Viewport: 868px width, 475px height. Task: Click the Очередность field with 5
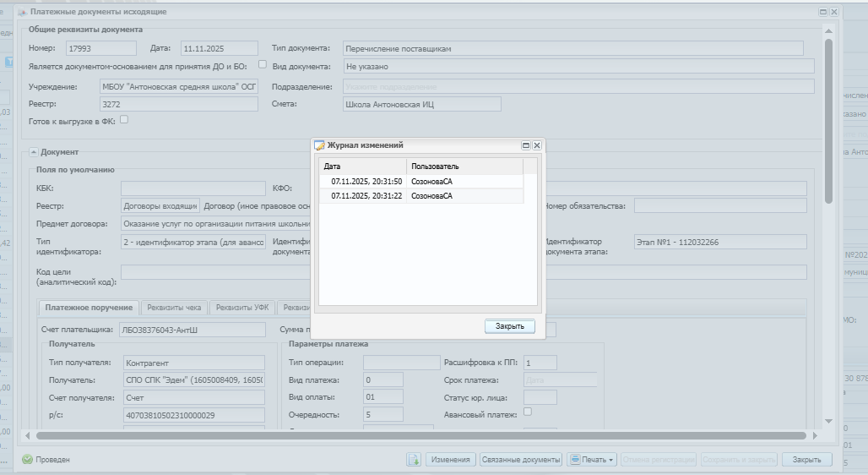coord(383,414)
